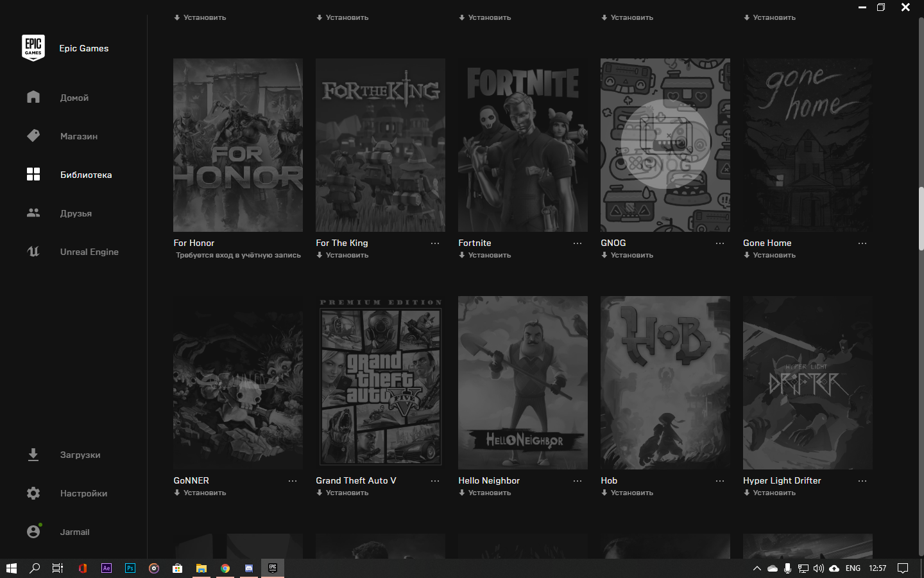The image size is (924, 578).
Task: Click the Unreal Engine icon
Action: (33, 251)
